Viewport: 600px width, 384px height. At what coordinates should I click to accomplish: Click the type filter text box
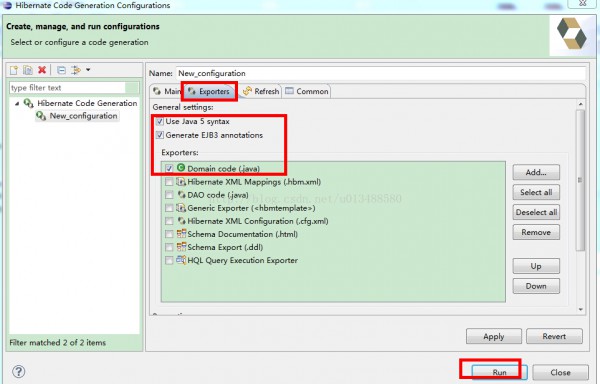tap(68, 88)
